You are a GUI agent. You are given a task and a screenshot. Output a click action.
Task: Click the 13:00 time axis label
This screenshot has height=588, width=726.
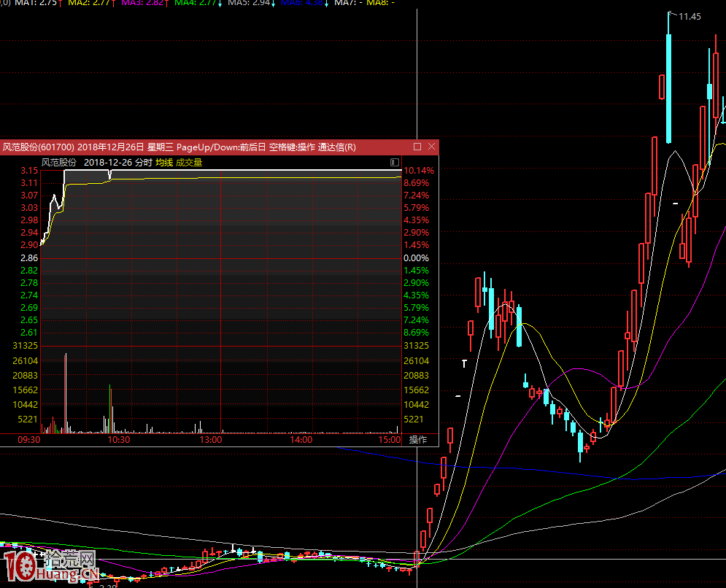[211, 439]
